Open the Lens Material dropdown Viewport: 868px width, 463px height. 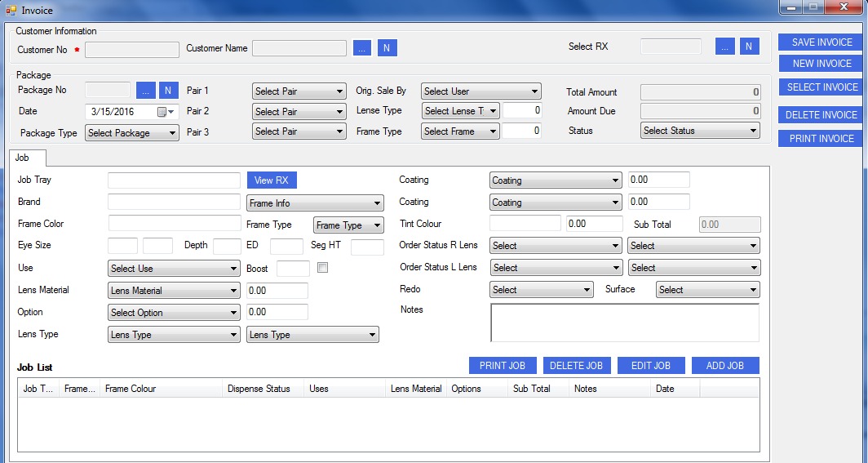coord(174,291)
